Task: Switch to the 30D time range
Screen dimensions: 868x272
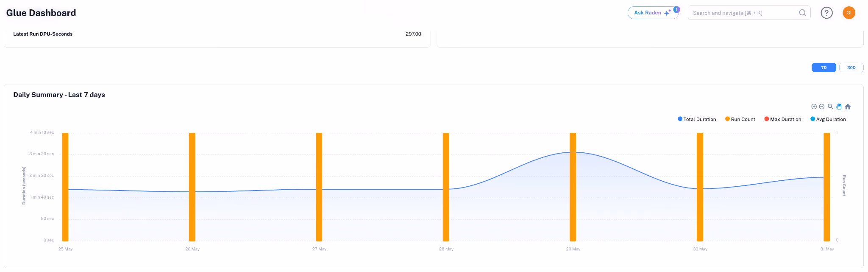Action: (x=851, y=67)
